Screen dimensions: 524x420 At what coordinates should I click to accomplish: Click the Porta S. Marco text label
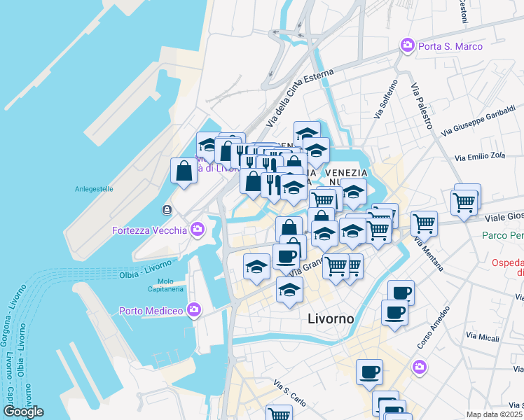[x=450, y=46]
